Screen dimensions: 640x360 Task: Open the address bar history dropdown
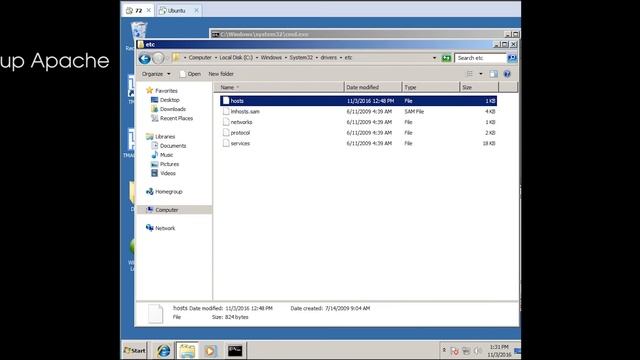tap(434, 58)
